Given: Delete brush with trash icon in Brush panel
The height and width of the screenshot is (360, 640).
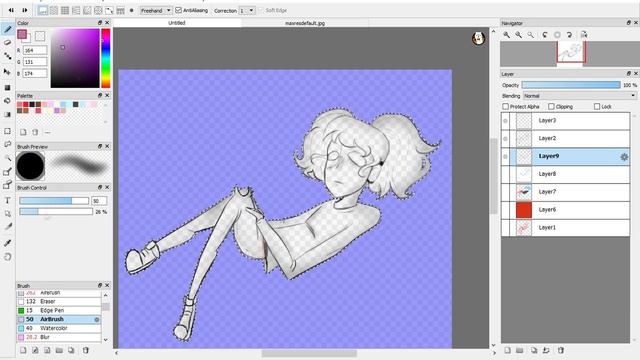Looking at the screenshot, I should tap(85, 350).
